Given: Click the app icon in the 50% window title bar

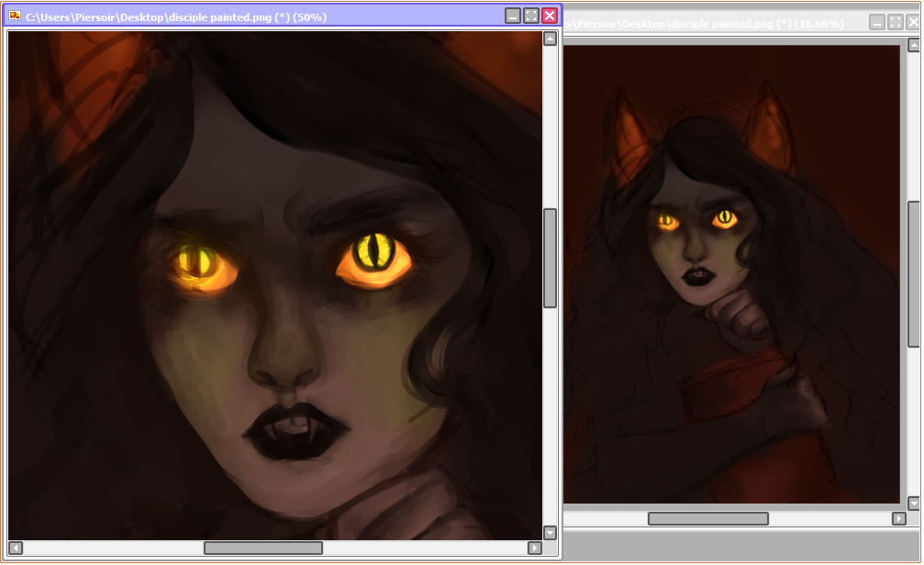Looking at the screenshot, I should click(15, 16).
